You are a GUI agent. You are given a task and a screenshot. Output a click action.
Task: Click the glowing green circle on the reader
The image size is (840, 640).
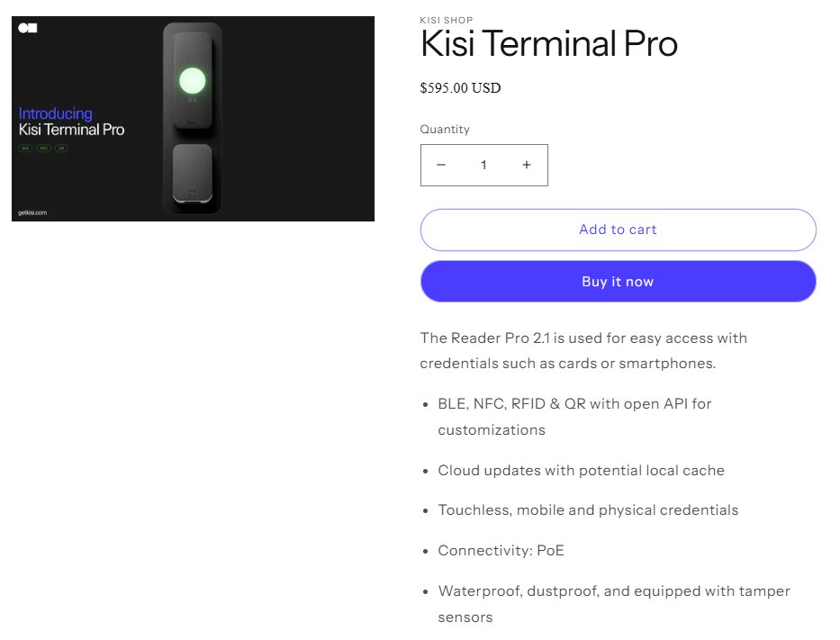coord(192,82)
